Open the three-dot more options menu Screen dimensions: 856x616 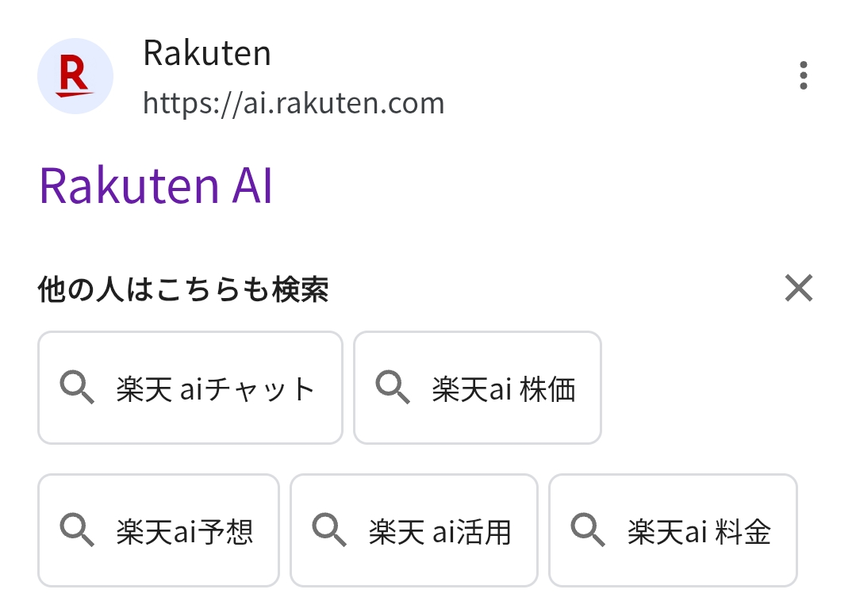tap(803, 75)
